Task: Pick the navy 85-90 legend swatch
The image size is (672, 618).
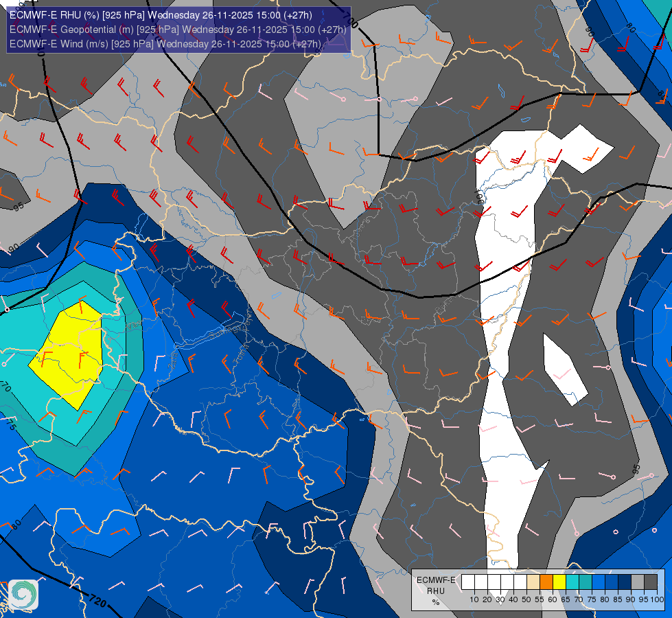Action: point(625,582)
